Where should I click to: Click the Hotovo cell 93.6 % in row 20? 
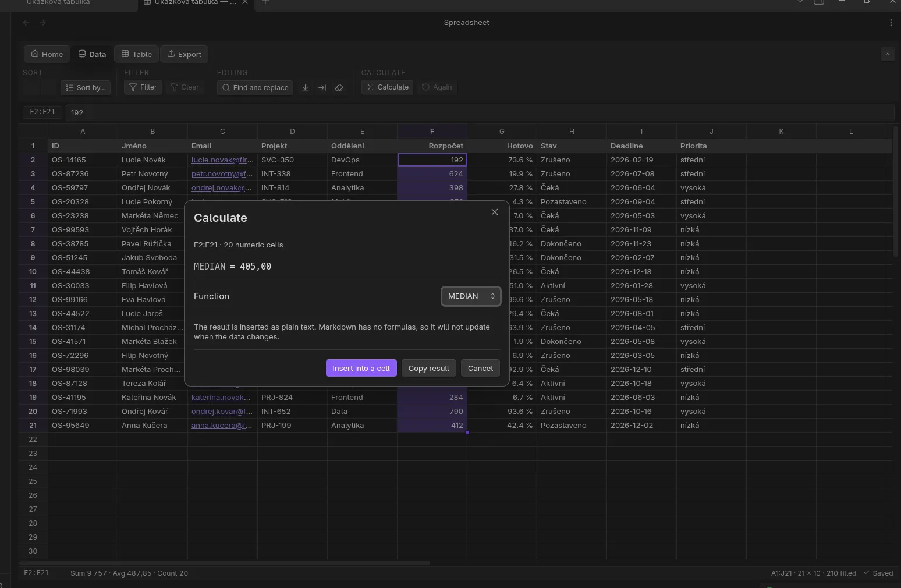pyautogui.click(x=502, y=412)
